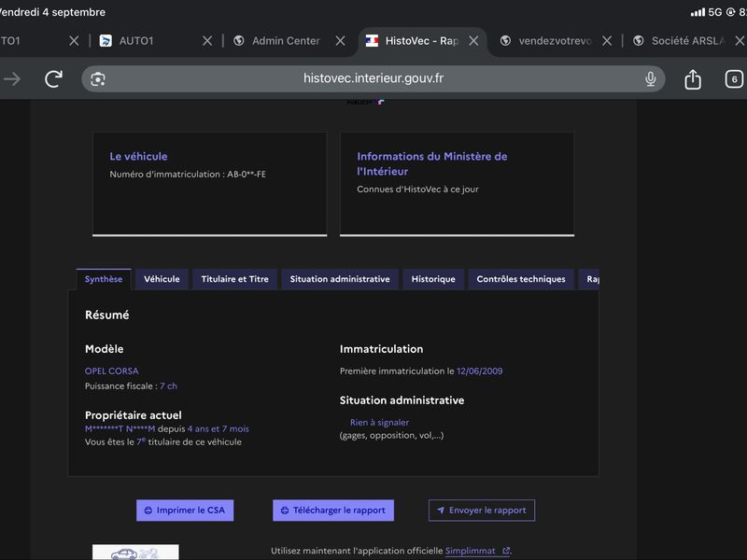This screenshot has width=747, height=560.
Task: Open the Historique tab
Action: click(x=433, y=279)
